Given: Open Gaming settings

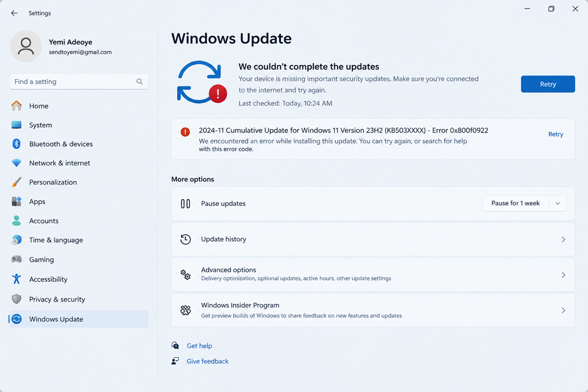Looking at the screenshot, I should [79, 260].
